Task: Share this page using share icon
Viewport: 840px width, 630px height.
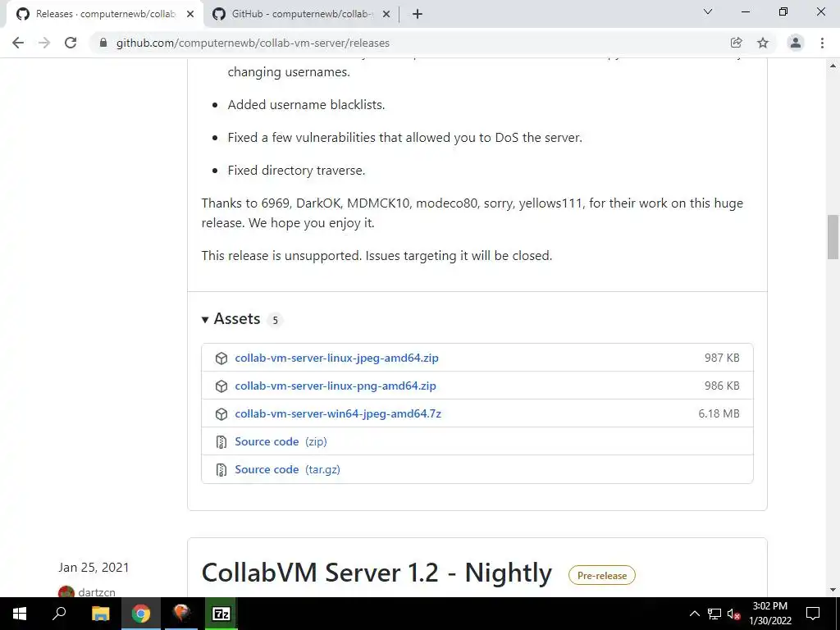Action: pyautogui.click(x=737, y=43)
